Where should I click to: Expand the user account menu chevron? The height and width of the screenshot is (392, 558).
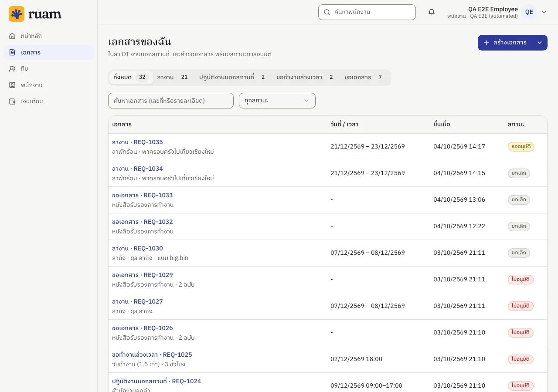click(544, 12)
